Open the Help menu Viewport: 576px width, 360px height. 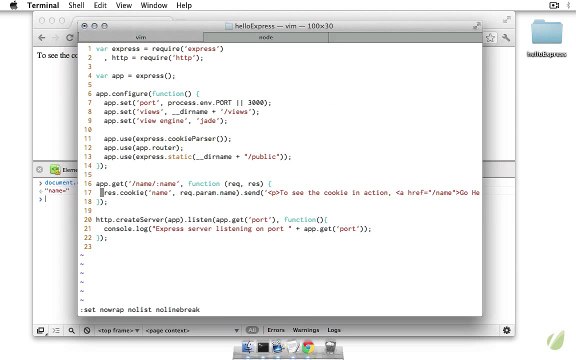click(x=184, y=5)
